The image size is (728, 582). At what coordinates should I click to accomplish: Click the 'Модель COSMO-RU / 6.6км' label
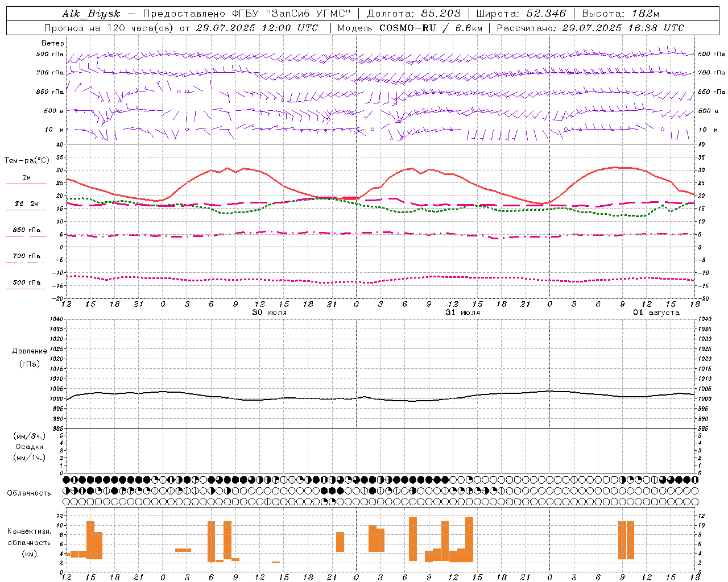click(x=410, y=28)
